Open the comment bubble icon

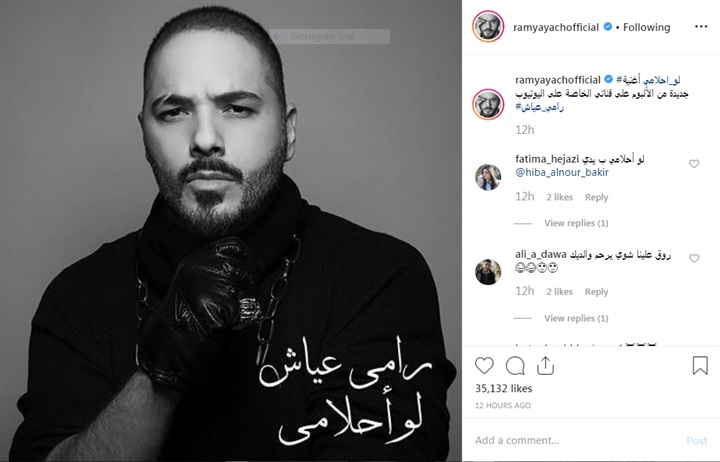515,366
